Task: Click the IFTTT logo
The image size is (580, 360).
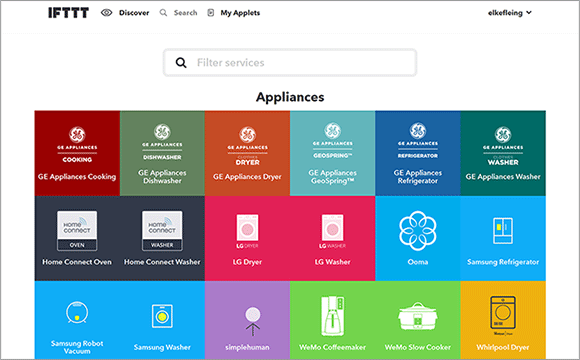Action: click(68, 13)
